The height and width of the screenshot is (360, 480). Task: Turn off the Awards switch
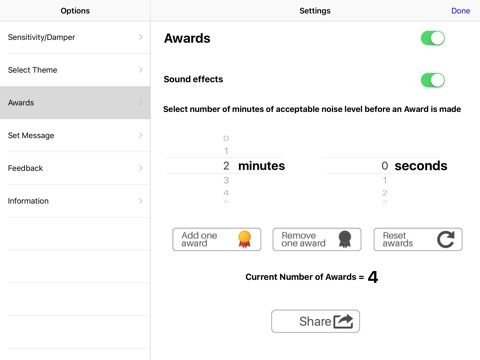pyautogui.click(x=433, y=38)
